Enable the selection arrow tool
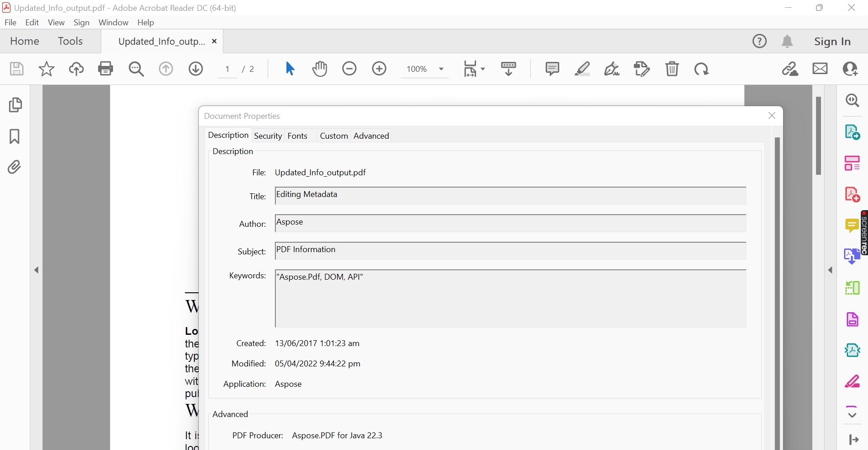The image size is (868, 450). (x=290, y=69)
